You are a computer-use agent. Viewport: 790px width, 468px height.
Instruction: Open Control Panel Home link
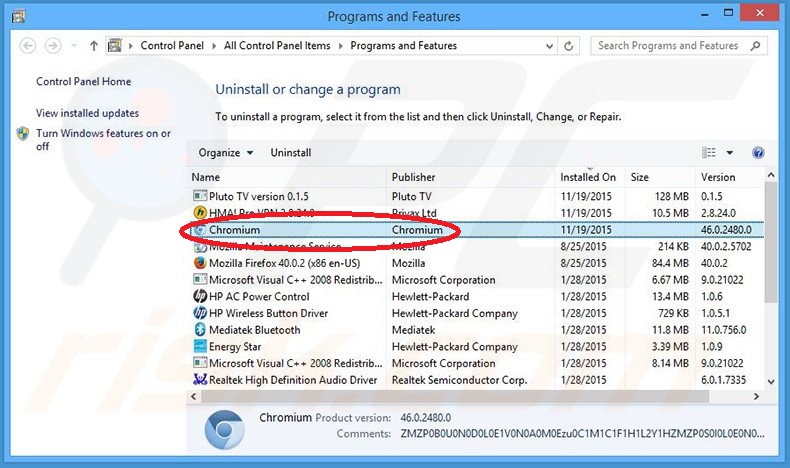pos(84,82)
